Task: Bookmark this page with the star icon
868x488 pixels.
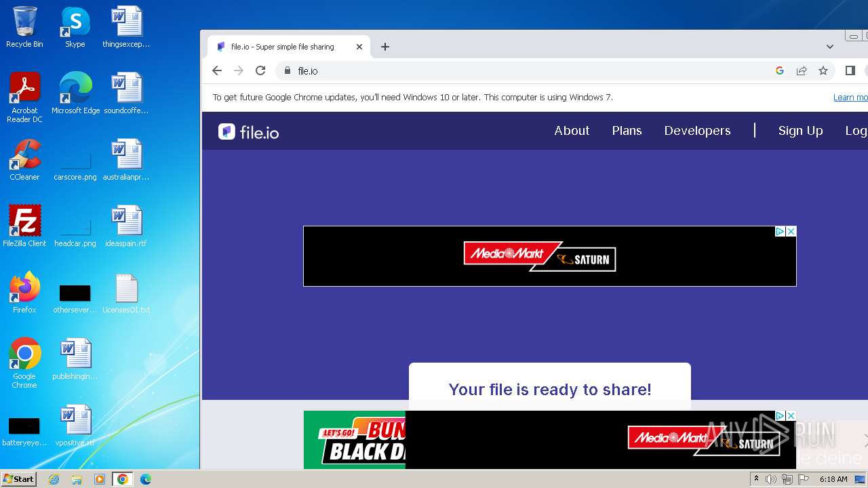Action: pos(823,70)
